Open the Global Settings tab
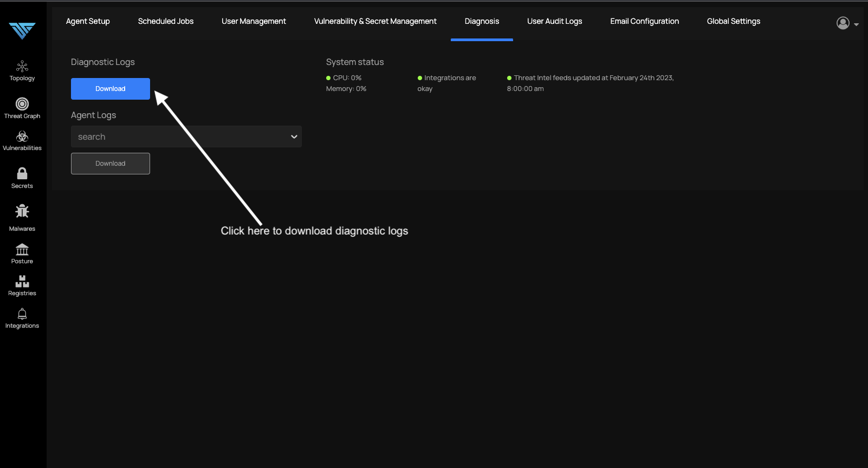 pyautogui.click(x=734, y=21)
